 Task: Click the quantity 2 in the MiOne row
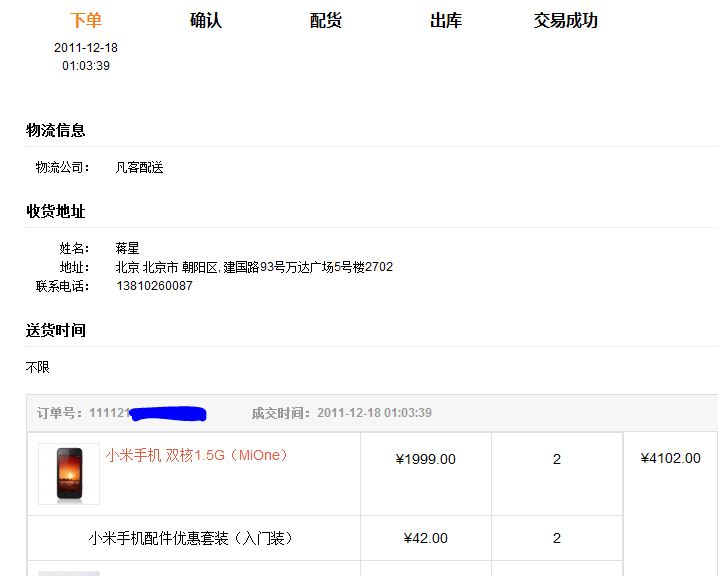click(x=557, y=459)
